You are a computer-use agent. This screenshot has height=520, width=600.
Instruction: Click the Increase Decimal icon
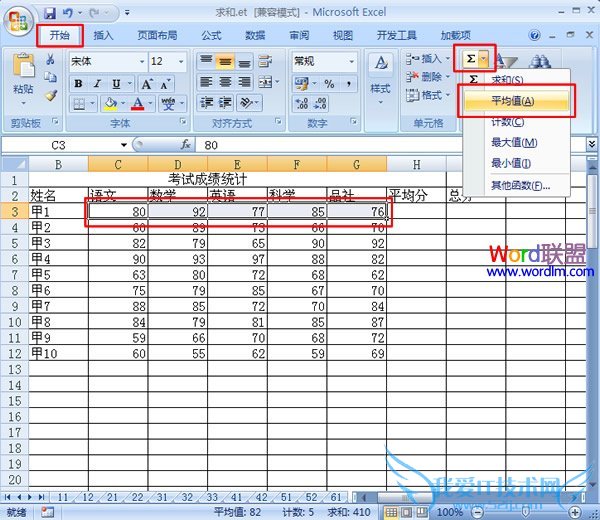(x=302, y=103)
